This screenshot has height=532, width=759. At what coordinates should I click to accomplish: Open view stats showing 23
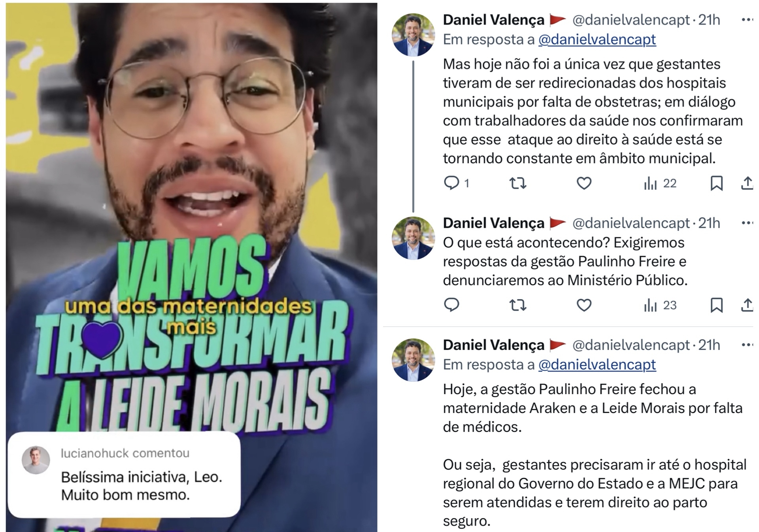tap(660, 305)
